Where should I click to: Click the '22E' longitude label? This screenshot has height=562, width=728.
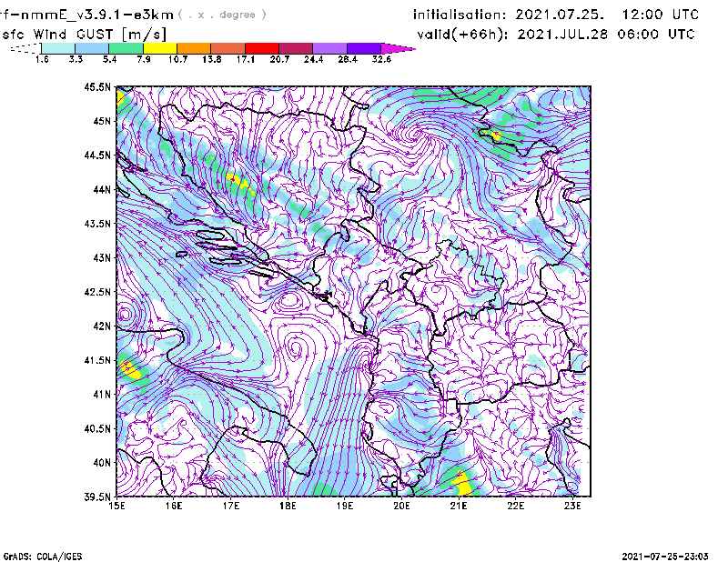[x=516, y=506]
